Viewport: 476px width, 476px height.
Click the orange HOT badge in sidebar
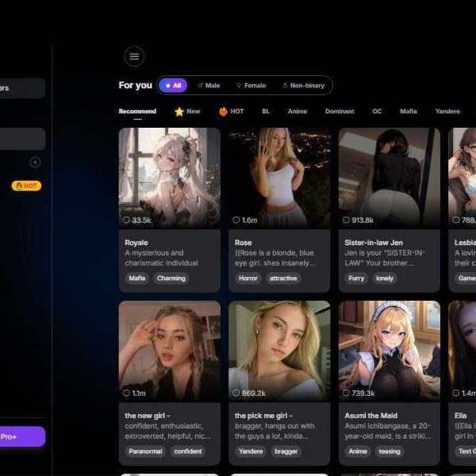point(26,186)
